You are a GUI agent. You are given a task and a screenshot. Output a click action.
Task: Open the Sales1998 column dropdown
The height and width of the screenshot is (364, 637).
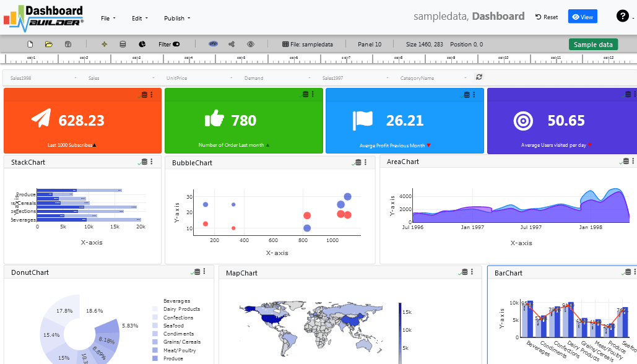coord(40,78)
